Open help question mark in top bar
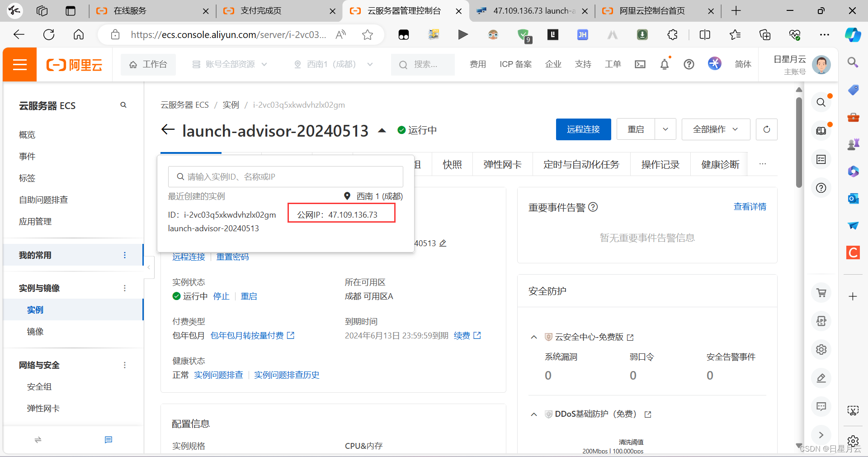This screenshot has width=868, height=457. (689, 64)
